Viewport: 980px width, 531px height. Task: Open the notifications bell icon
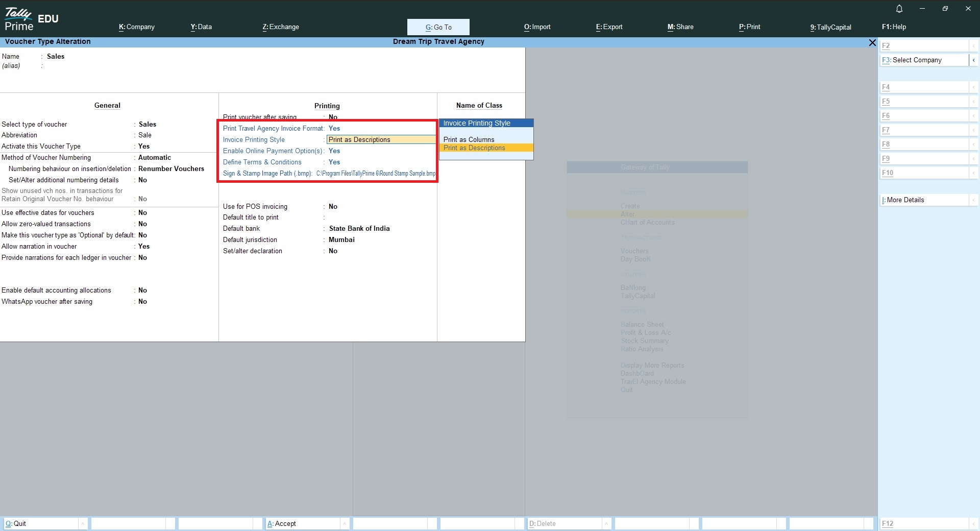tap(899, 9)
